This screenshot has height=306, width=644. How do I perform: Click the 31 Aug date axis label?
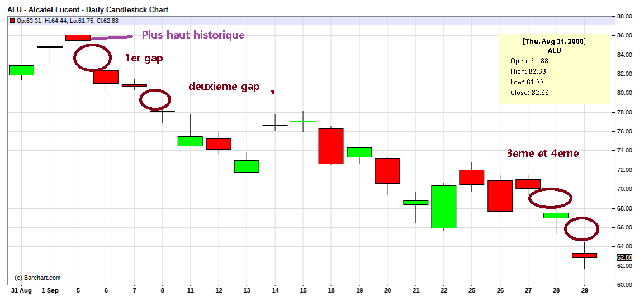pos(21,291)
